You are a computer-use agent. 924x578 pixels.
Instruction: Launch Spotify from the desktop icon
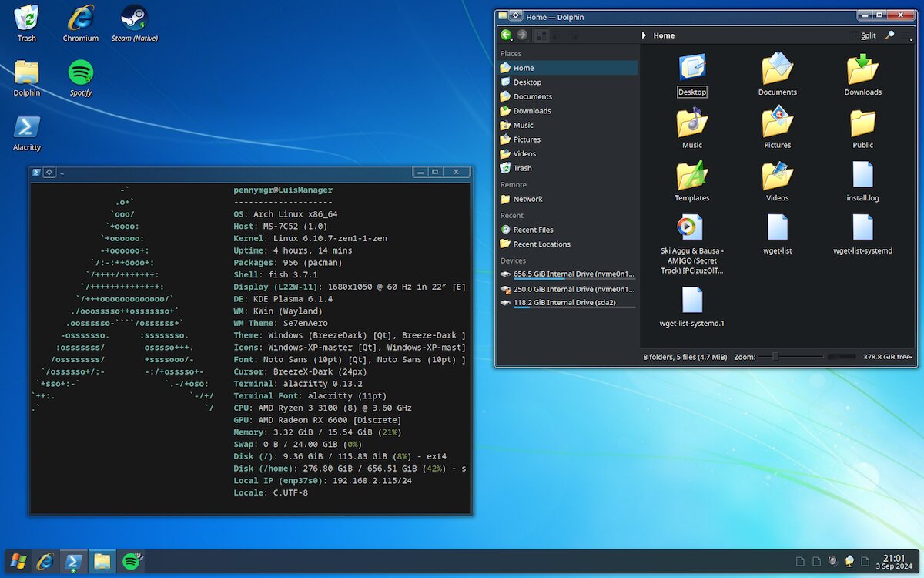81,74
